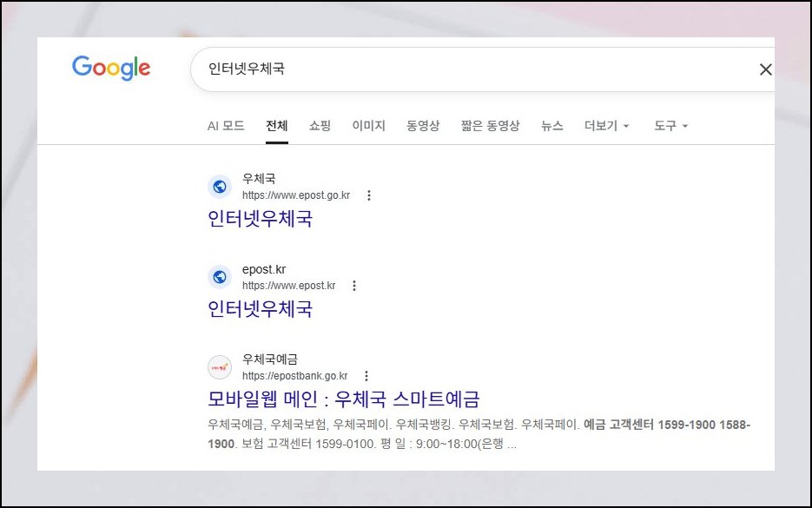This screenshot has height=508, width=812.
Task: Click the search field containing 인터넷우체국
Action: (x=482, y=69)
